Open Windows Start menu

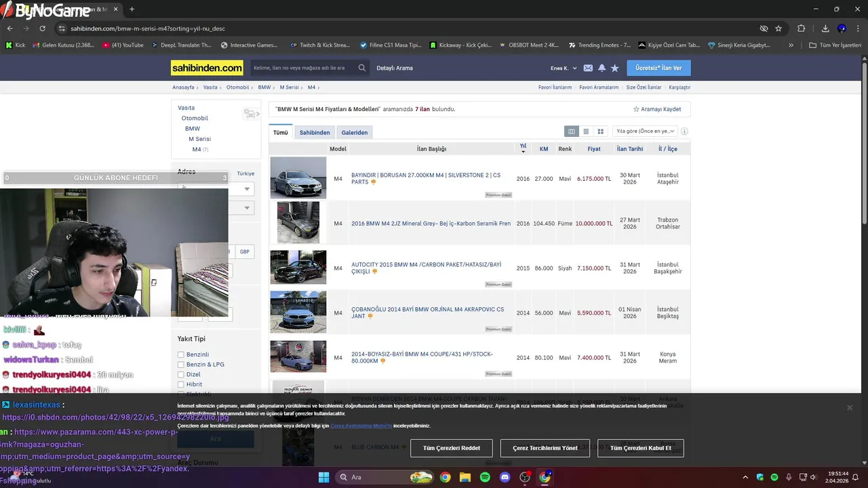tap(323, 477)
